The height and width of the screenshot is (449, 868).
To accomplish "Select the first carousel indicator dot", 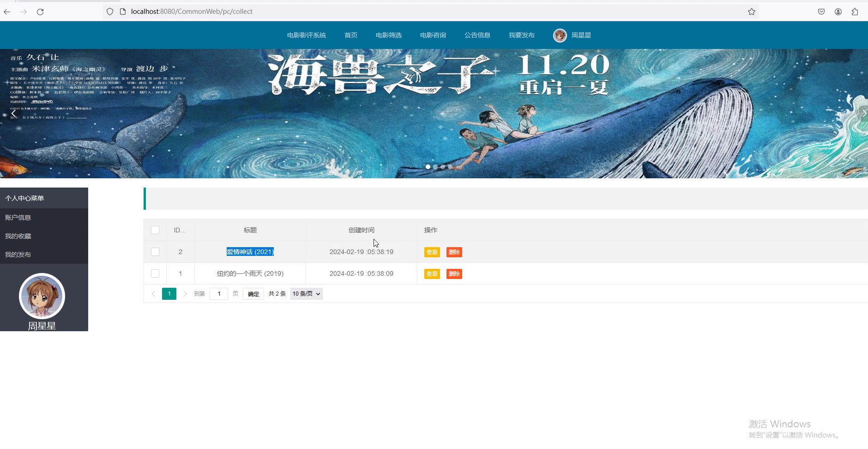I will click(428, 167).
